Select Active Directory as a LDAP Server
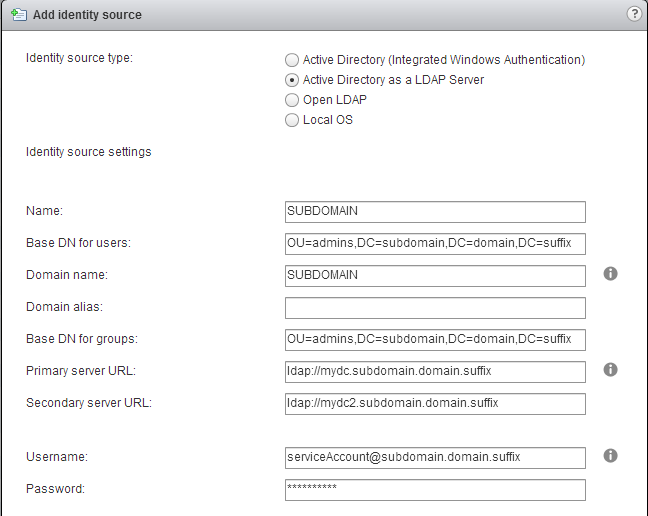This screenshot has height=516, width=648. pyautogui.click(x=292, y=80)
